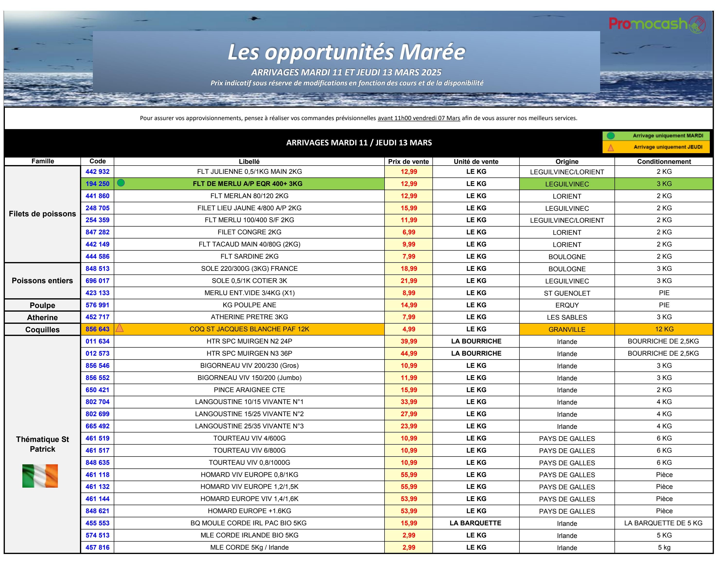Image resolution: width=728 pixels, height=563 pixels.
Task: Click the green circle beside 'Arrivage uniquement MARDI'
Action: tap(611, 136)
